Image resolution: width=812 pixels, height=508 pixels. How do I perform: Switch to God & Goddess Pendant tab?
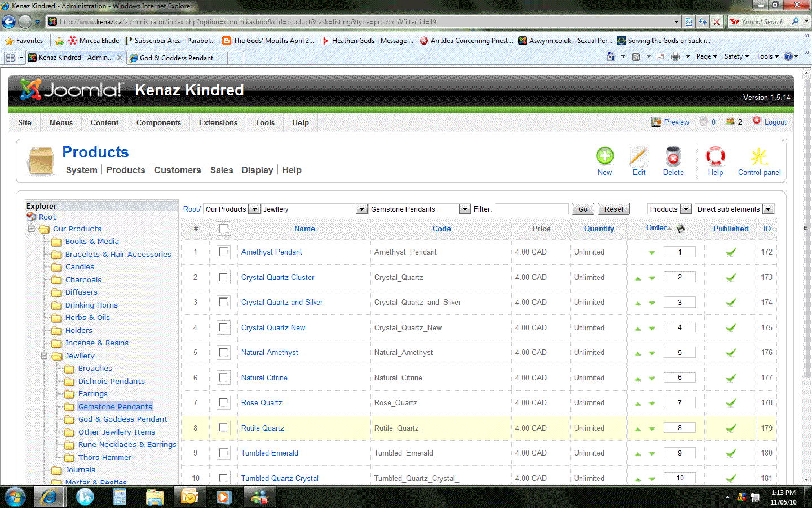pos(176,58)
